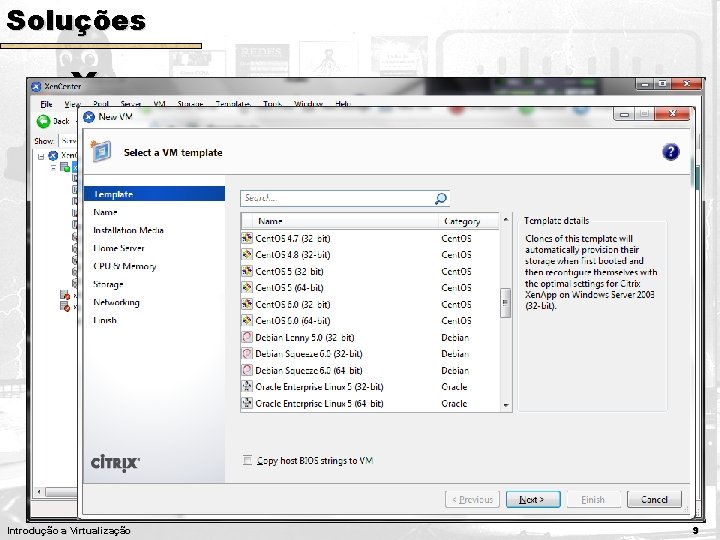The image size is (720, 540).
Task: Click XenCenter horizontal scrollbar left arrow
Action: [39, 492]
